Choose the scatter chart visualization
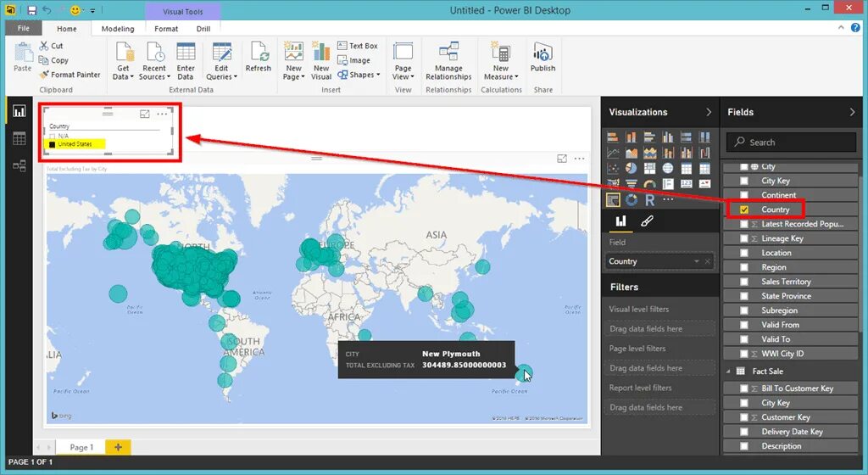This screenshot has height=475, width=868. click(613, 168)
